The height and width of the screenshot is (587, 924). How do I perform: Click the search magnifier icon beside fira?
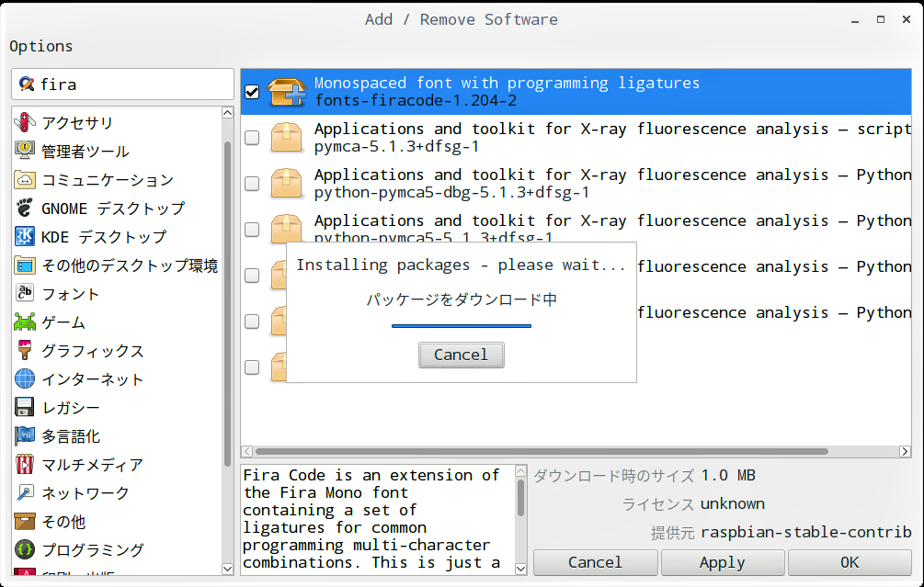27,85
